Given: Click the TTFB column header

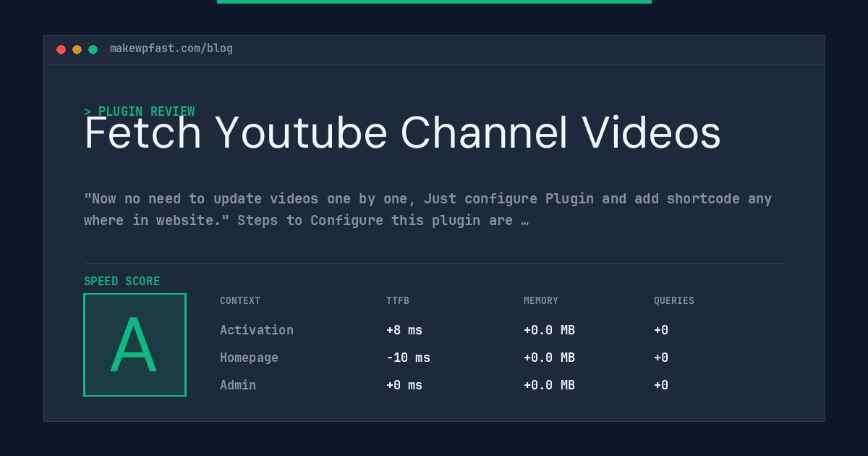Looking at the screenshot, I should click(398, 301).
